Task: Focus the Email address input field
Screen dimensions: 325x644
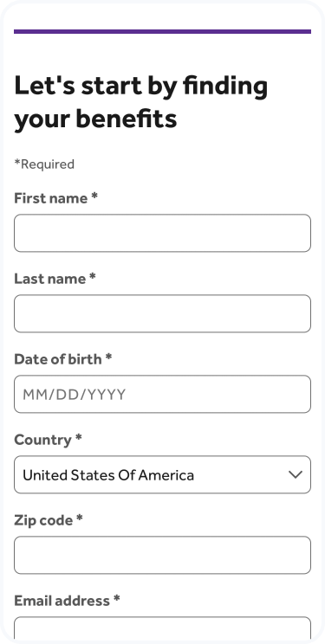Action: pyautogui.click(x=162, y=628)
